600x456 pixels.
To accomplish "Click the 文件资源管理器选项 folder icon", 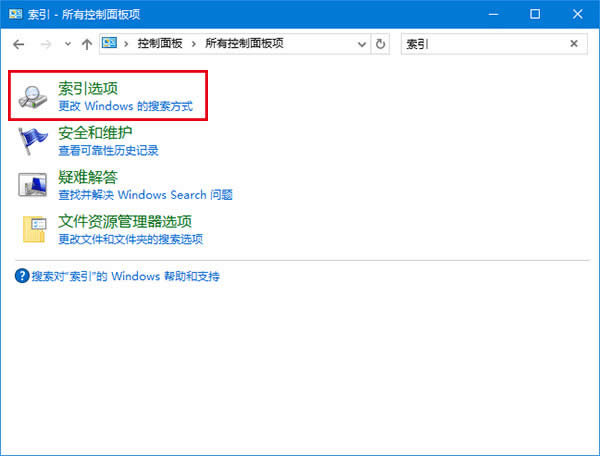I will pos(34,230).
